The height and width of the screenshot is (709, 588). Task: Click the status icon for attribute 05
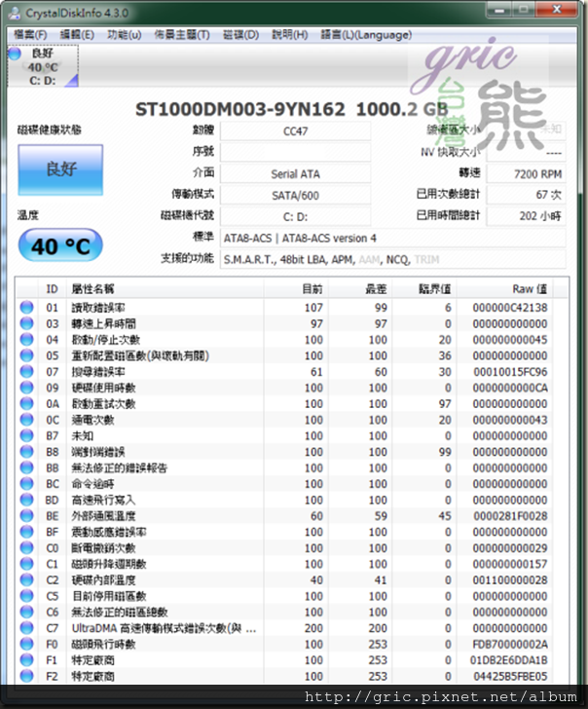tap(26, 355)
